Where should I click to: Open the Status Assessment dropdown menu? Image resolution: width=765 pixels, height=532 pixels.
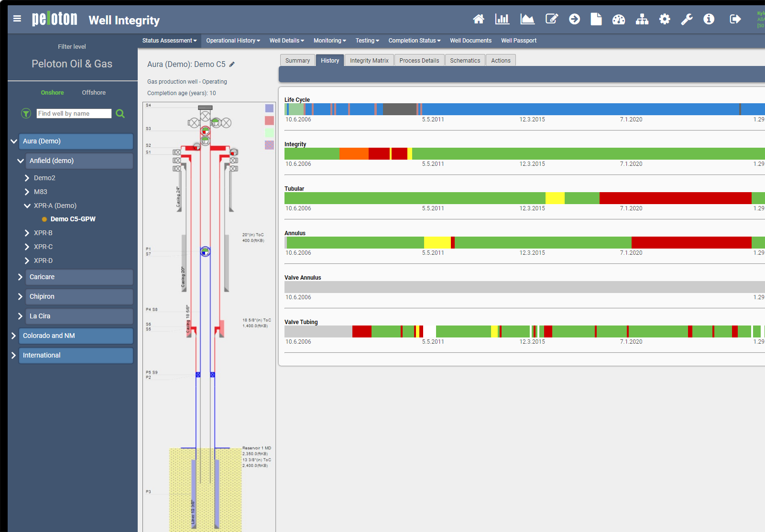(x=168, y=41)
